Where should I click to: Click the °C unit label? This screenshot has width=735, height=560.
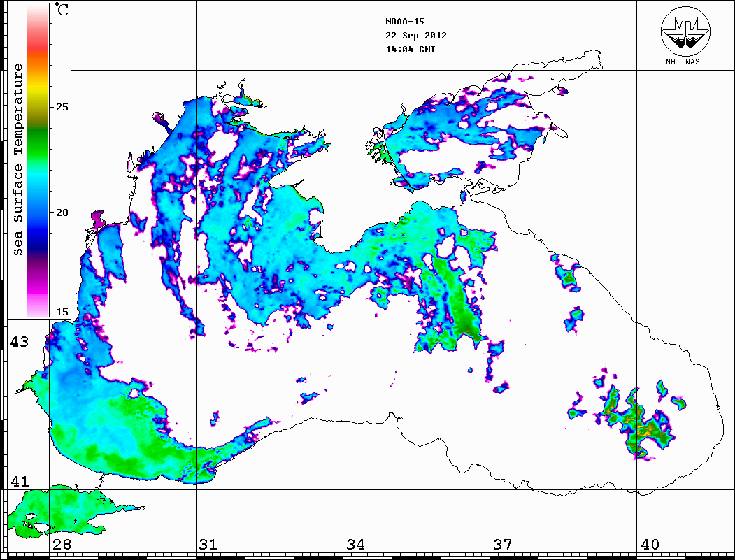click(x=62, y=9)
